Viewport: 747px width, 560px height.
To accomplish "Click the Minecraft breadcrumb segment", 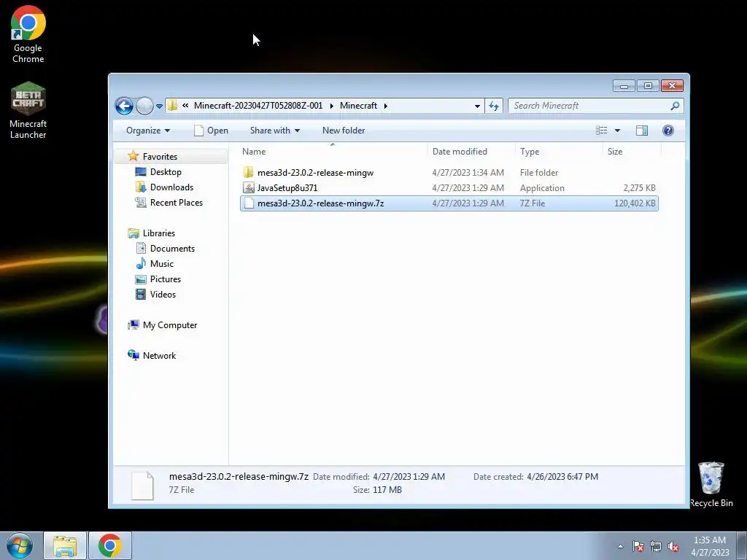I will click(x=358, y=106).
